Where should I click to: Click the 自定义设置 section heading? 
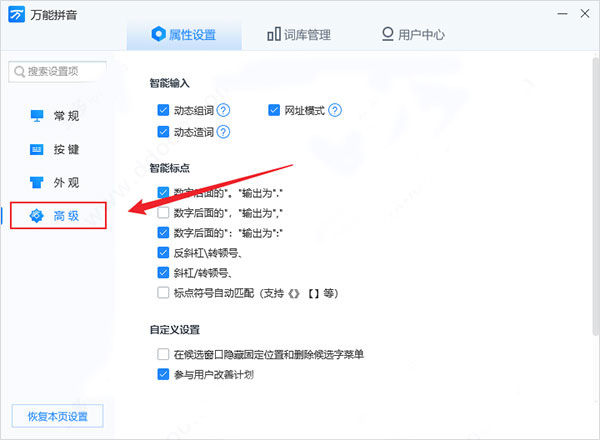(175, 329)
